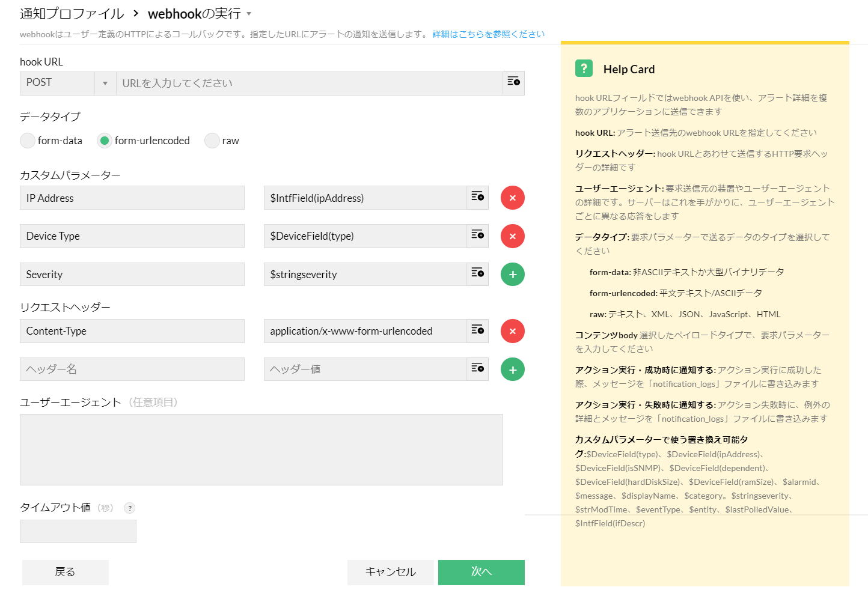Edit the IP Address parameter name field
The image size is (868, 602).
pyautogui.click(x=132, y=198)
